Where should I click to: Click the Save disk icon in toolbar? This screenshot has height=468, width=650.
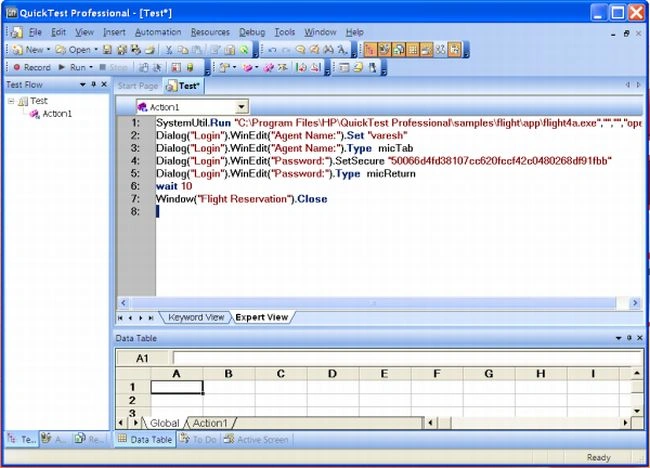(x=107, y=50)
